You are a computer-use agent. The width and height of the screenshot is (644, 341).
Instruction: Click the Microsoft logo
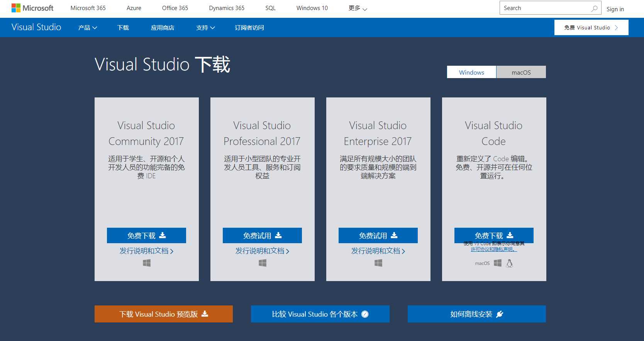tap(32, 8)
